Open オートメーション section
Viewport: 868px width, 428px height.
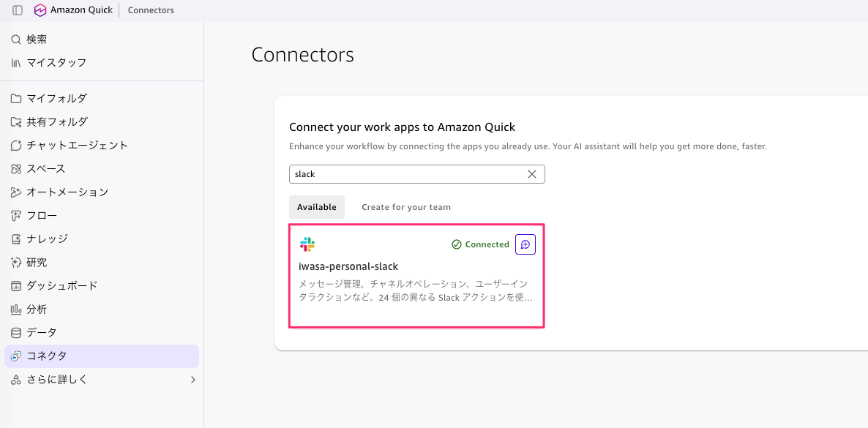coord(102,192)
